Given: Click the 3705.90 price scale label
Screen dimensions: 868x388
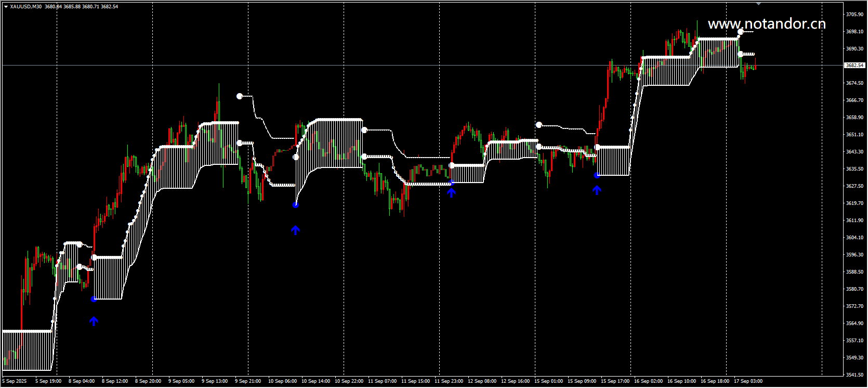Looking at the screenshot, I should (x=854, y=15).
